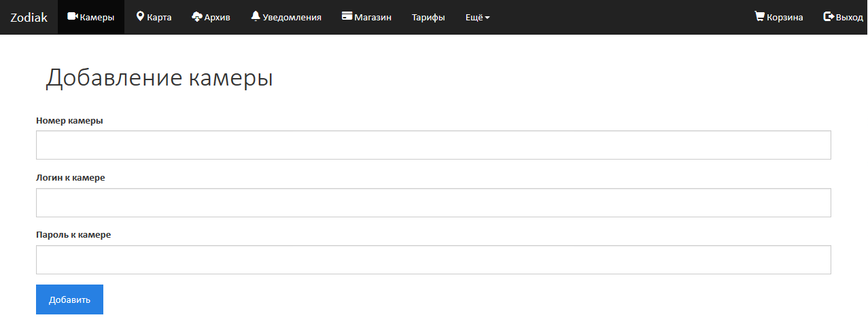Click the cloud archive icon
This screenshot has height=328, width=868.
point(197,16)
